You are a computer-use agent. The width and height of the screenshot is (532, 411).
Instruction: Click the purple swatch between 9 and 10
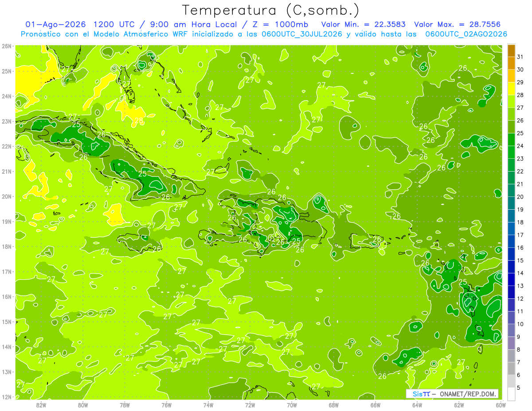click(511, 330)
